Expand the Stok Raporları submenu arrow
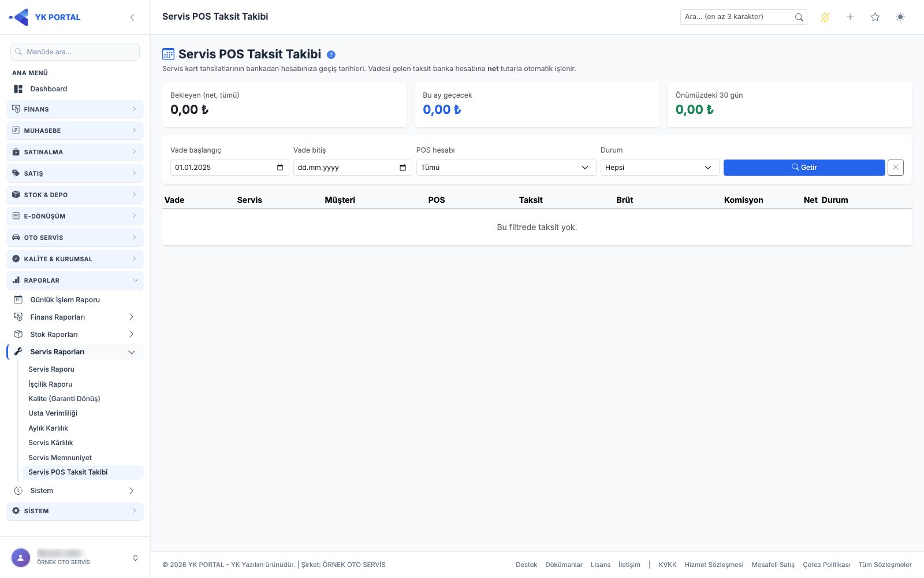This screenshot has height=578, width=924. 131,335
